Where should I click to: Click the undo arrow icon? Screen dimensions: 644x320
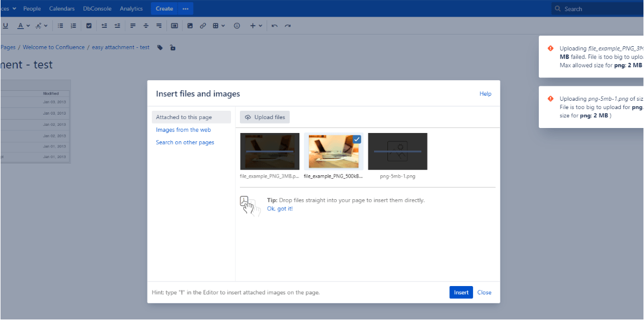pos(274,26)
